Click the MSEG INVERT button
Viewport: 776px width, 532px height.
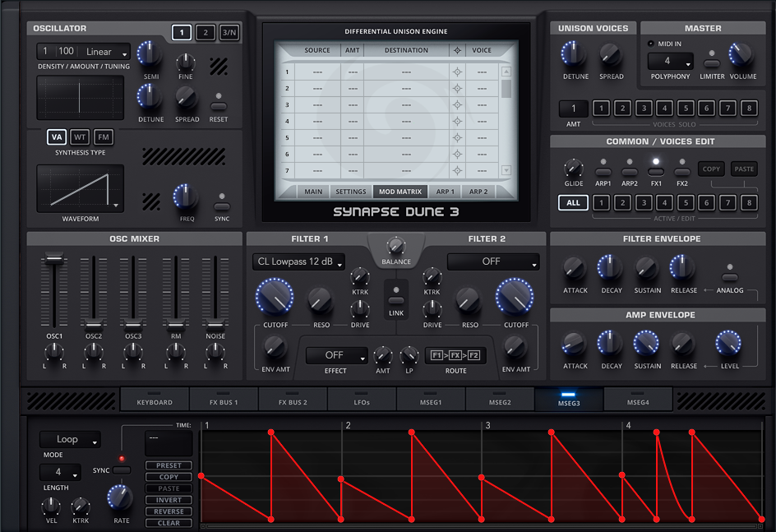(169, 500)
